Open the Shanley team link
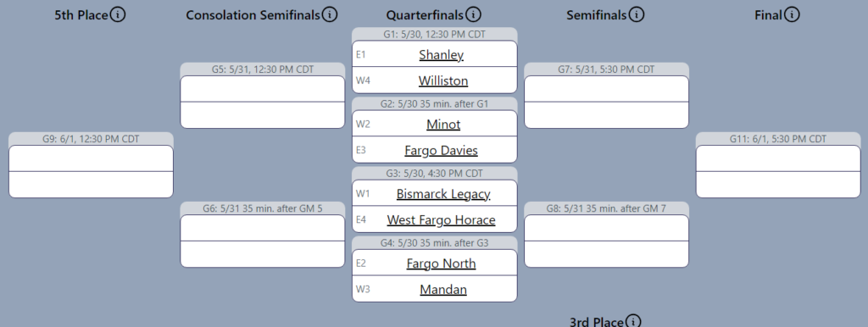This screenshot has height=327, width=868. (441, 54)
